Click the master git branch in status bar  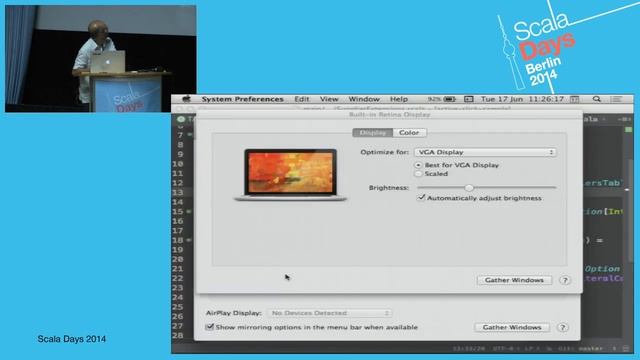click(591, 349)
